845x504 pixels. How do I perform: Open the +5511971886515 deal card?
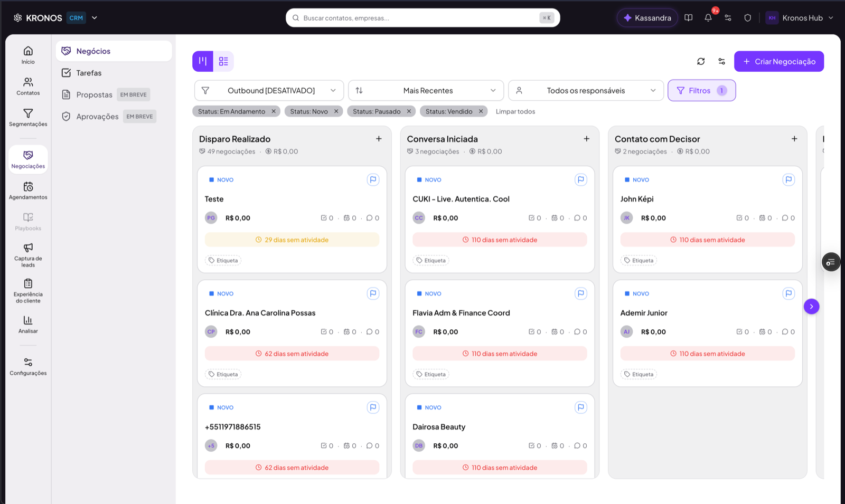(292, 435)
